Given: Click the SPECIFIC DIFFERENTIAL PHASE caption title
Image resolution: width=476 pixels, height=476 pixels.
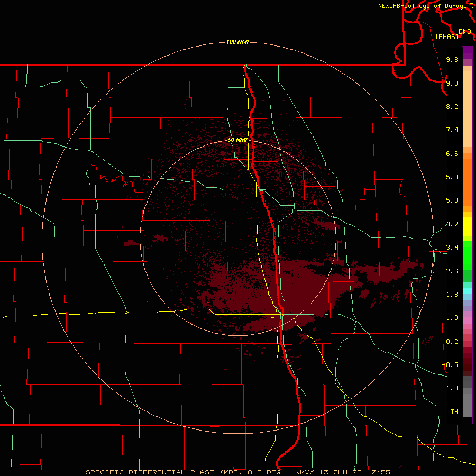Looking at the screenshot, I should click(150, 472).
